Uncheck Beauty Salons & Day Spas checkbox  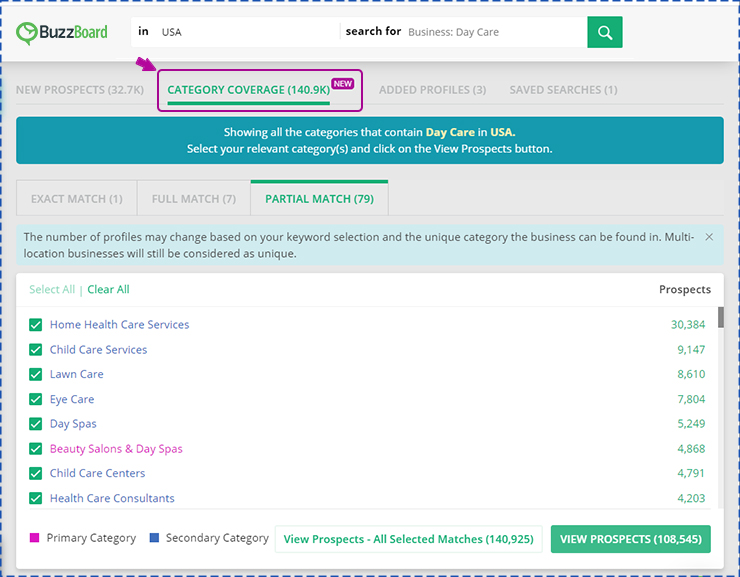[36, 449]
